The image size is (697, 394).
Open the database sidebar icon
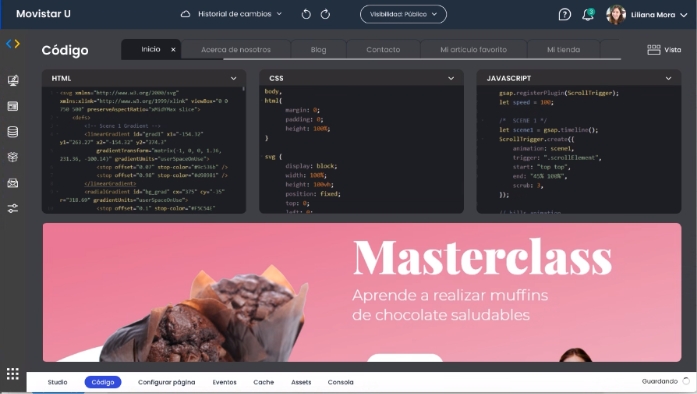pyautogui.click(x=13, y=132)
